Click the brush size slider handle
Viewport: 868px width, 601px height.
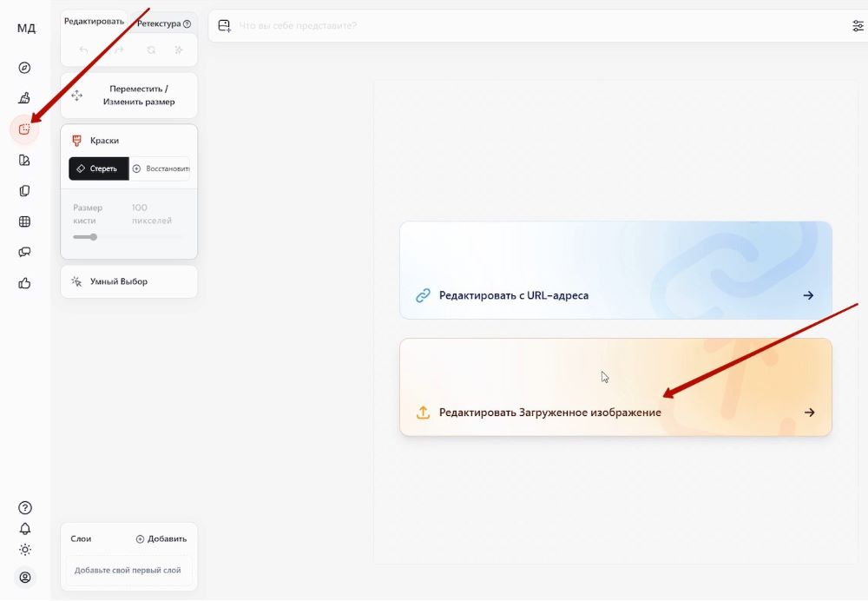point(94,237)
